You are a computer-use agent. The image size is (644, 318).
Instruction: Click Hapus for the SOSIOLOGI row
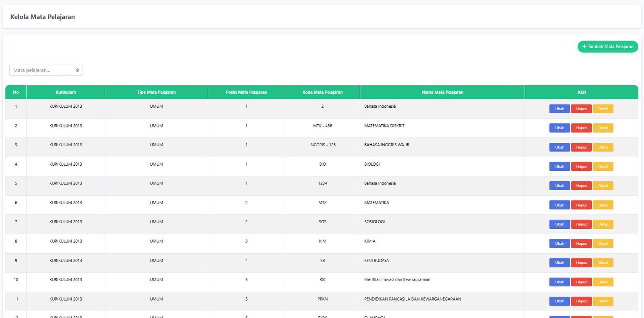coord(581,224)
